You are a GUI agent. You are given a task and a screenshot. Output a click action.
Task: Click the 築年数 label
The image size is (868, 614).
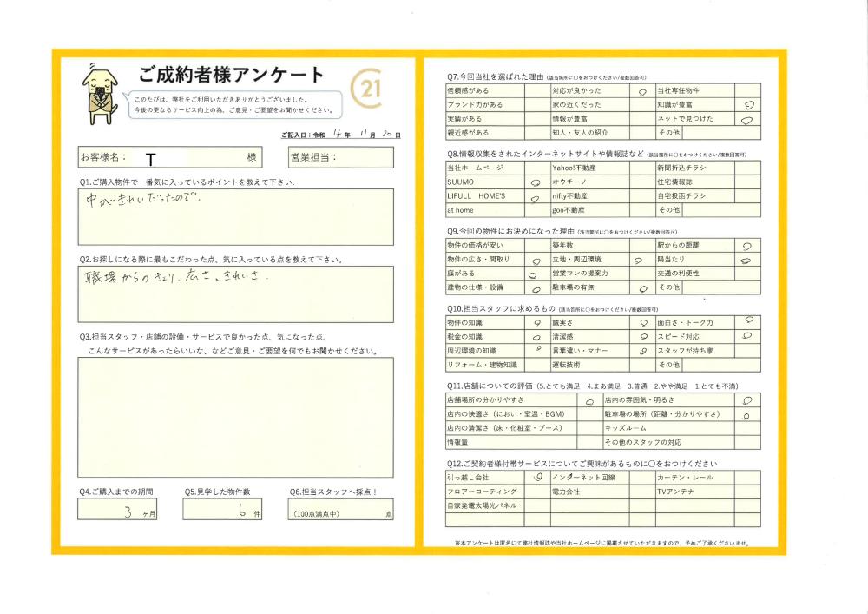click(562, 245)
